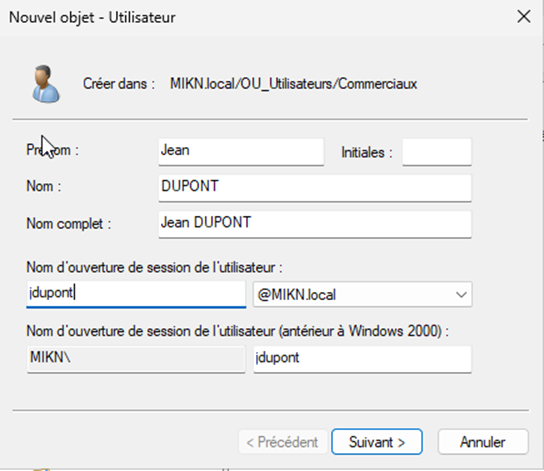Cancel user creation with Annuler

[x=483, y=442]
